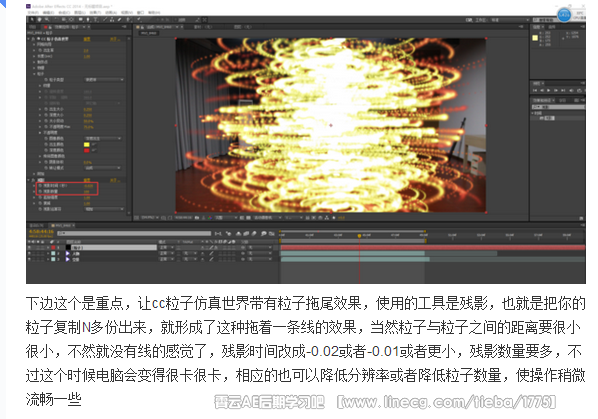Toggle loop option in Preview panel
The image size is (598, 419).
579,90
